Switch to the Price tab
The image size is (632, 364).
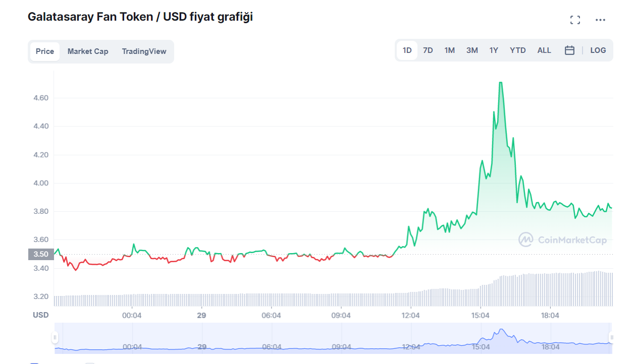(x=45, y=51)
